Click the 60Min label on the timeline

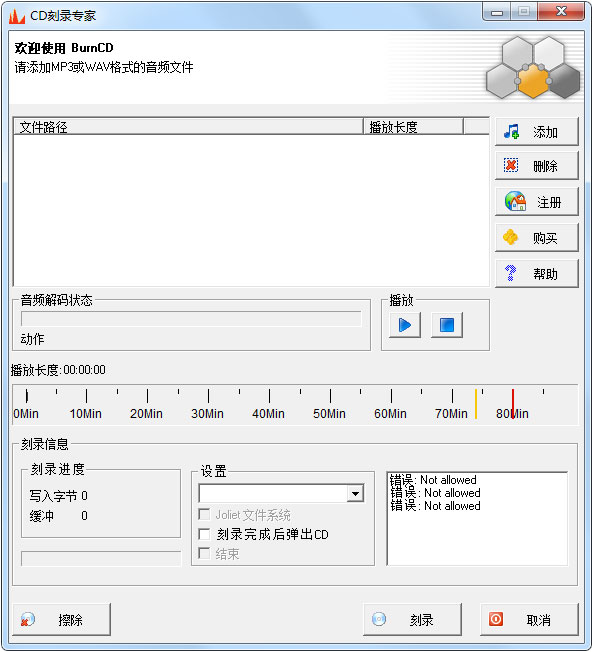click(x=390, y=414)
